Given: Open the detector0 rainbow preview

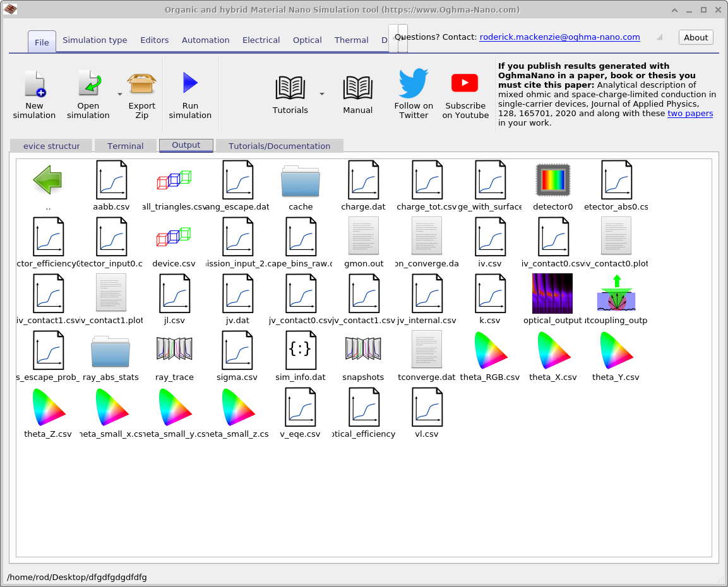Looking at the screenshot, I should (x=552, y=180).
